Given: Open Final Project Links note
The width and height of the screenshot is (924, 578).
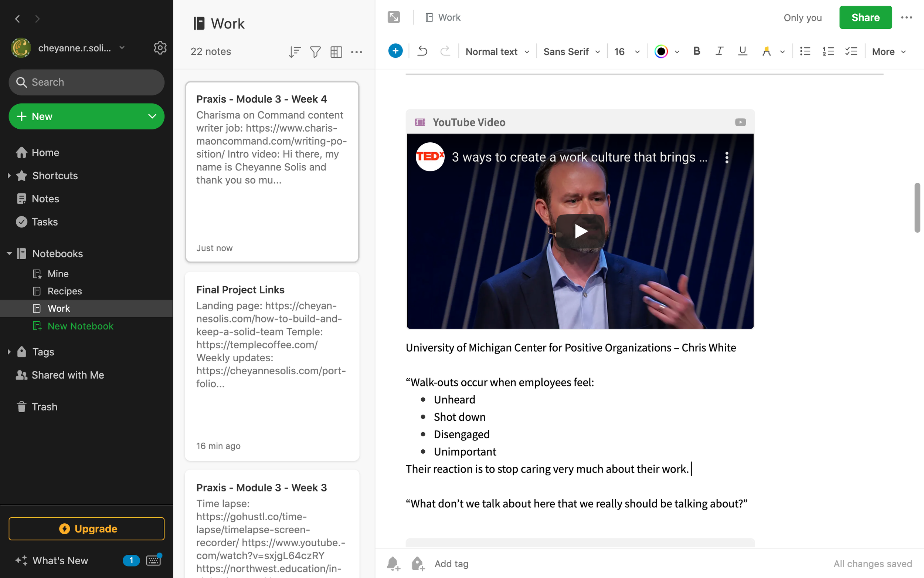Looking at the screenshot, I should pos(272,366).
